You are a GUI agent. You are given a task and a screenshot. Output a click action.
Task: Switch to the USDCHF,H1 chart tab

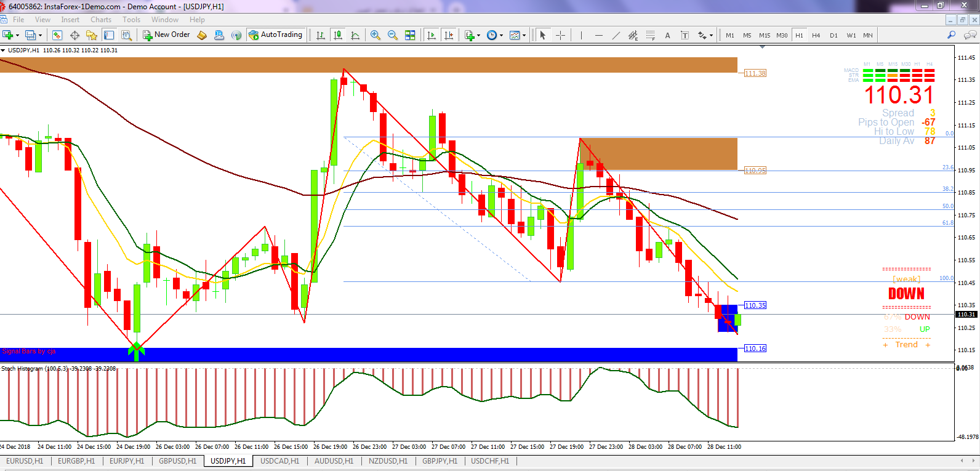(490, 461)
